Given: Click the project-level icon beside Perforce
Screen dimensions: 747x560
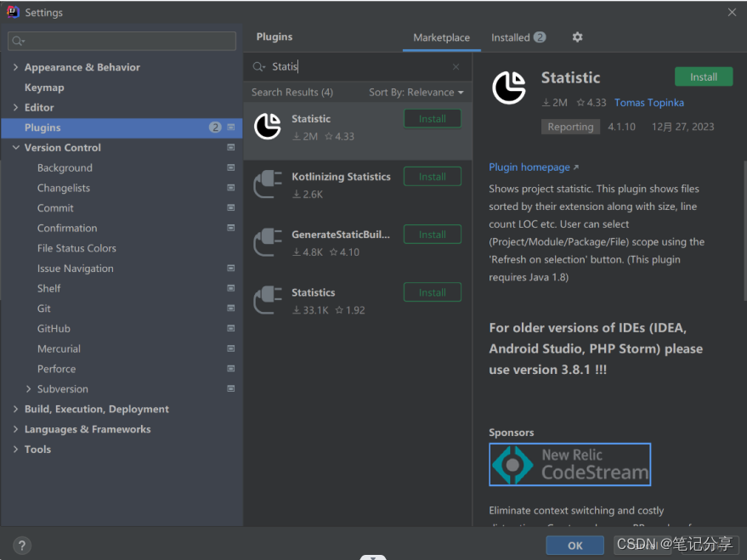Looking at the screenshot, I should pyautogui.click(x=231, y=369).
